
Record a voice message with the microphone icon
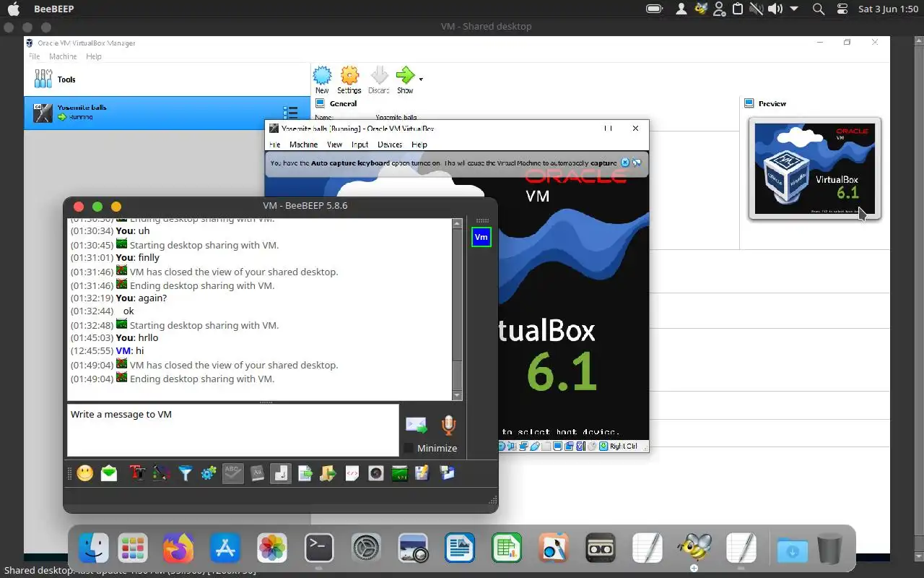[x=448, y=425]
